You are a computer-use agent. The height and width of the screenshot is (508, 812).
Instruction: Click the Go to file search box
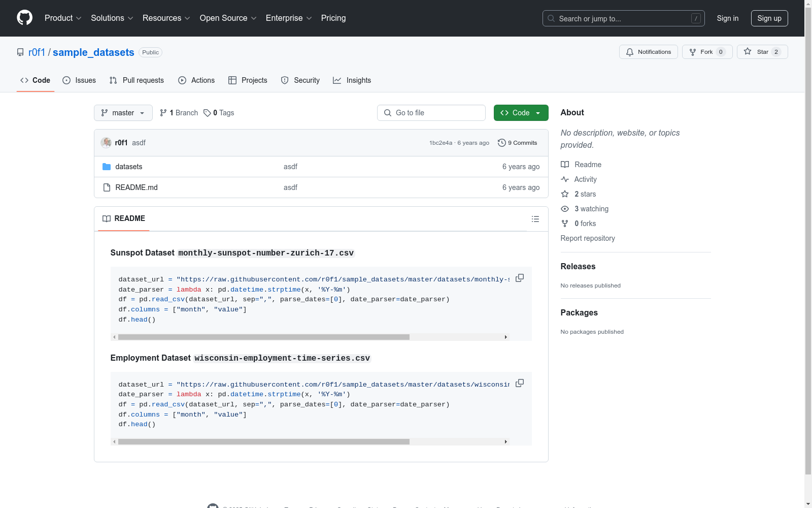coord(431,113)
